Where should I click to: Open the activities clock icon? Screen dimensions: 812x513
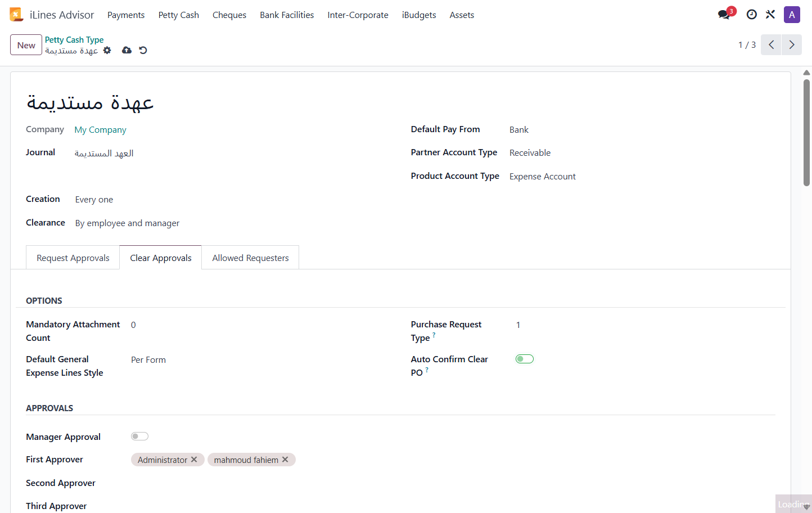click(751, 15)
